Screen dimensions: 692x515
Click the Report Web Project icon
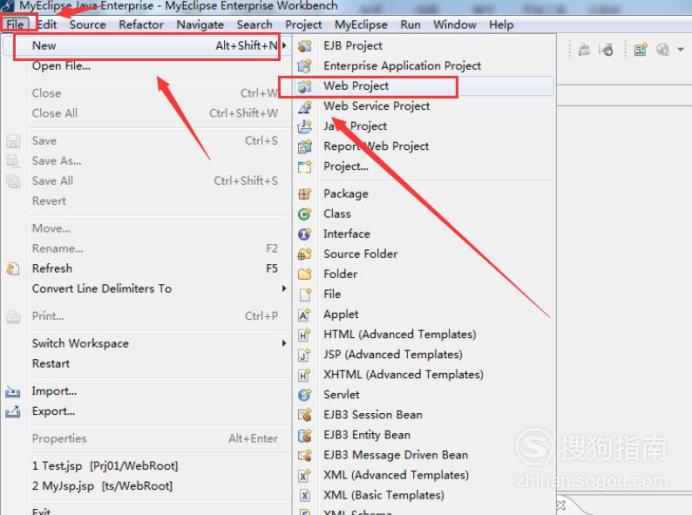click(x=305, y=147)
